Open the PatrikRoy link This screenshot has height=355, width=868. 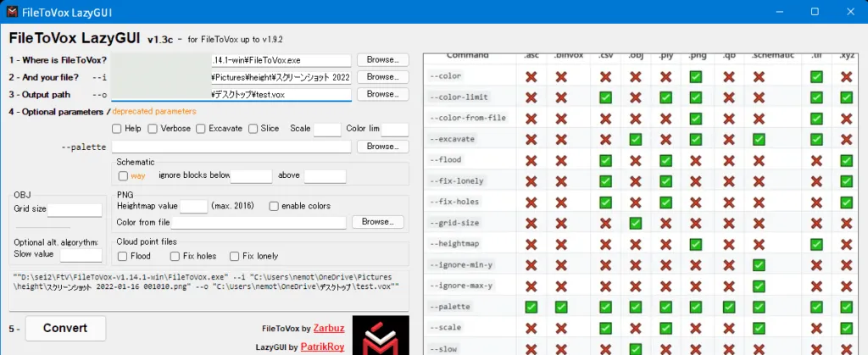click(323, 347)
